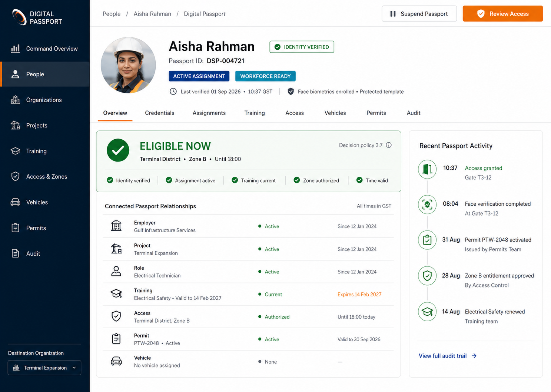
Task: Click the Zone B entitlement shield icon
Action: point(427,276)
